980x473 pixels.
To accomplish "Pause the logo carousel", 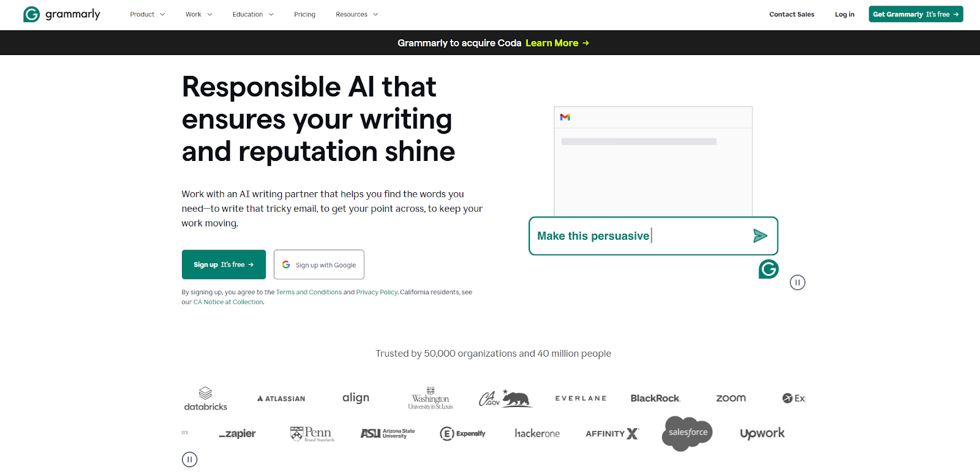I will pos(190,459).
